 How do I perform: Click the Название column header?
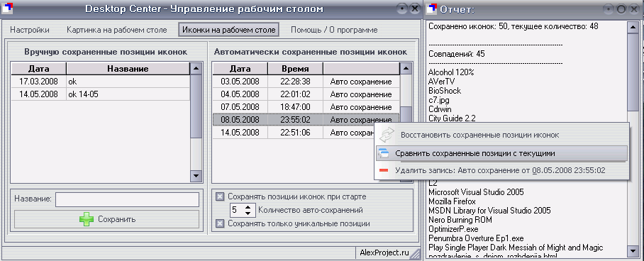pos(128,69)
